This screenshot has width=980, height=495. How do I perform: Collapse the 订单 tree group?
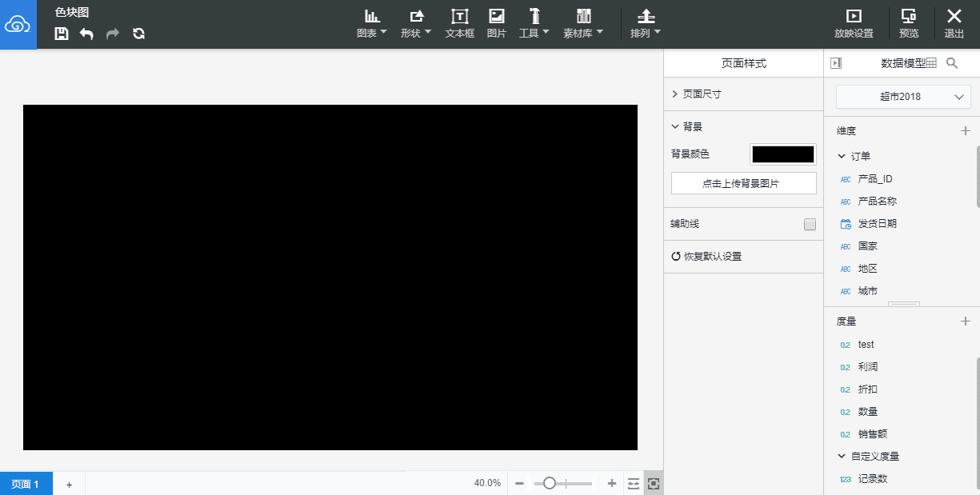pos(841,156)
